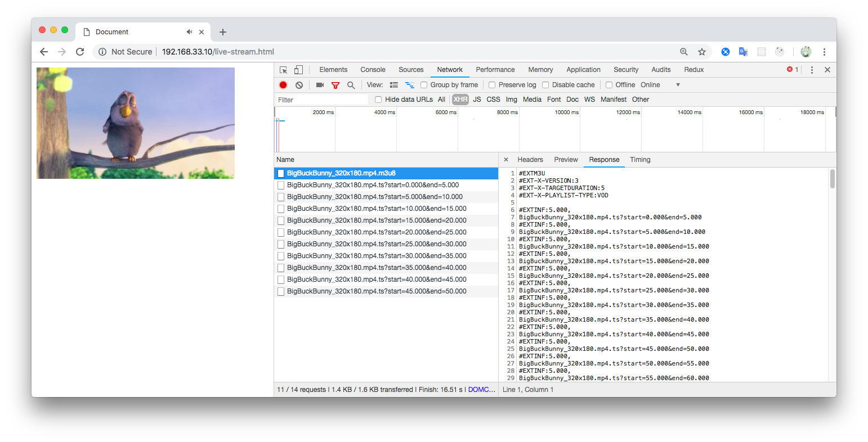The width and height of the screenshot is (868, 442).
Task: Enable screenshot capture with the camera icon
Action: click(320, 84)
